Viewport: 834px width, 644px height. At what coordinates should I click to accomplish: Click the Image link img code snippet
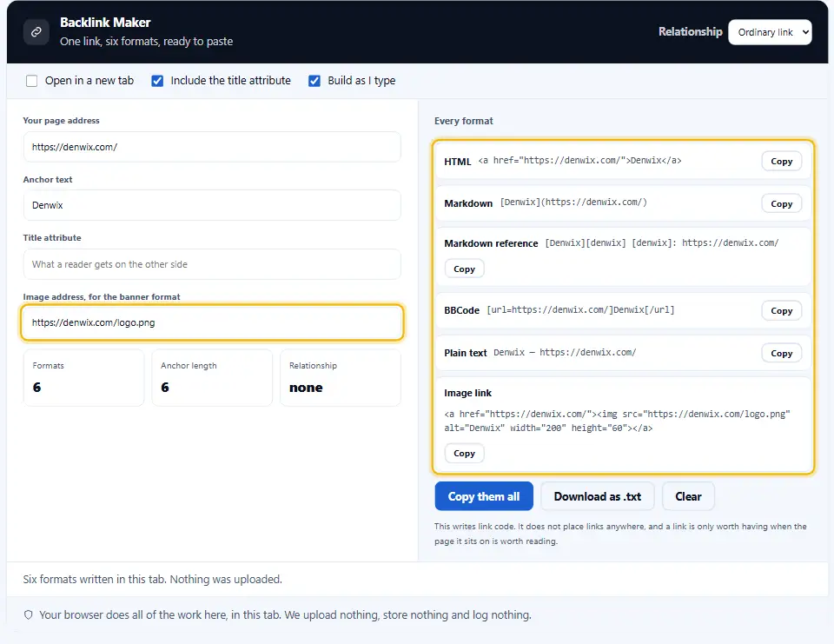(x=617, y=421)
